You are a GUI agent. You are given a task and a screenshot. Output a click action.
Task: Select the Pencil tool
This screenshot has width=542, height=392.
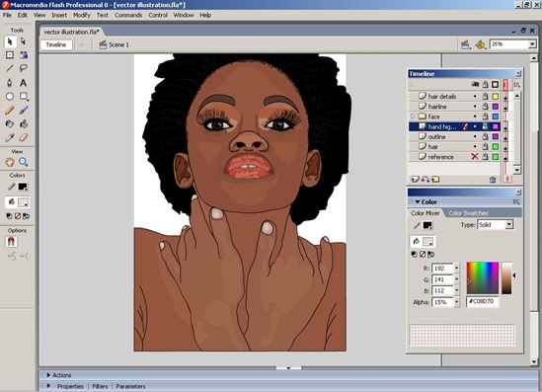coord(10,111)
